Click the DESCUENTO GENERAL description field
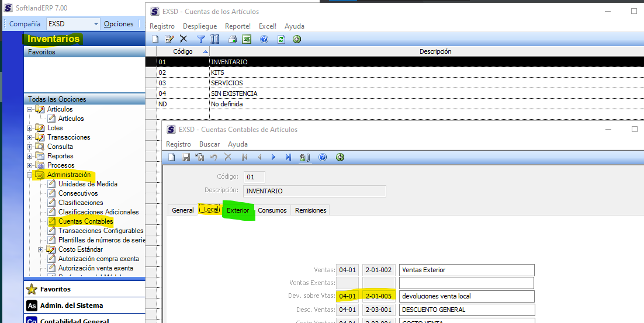This screenshot has width=644, height=323. (467, 310)
